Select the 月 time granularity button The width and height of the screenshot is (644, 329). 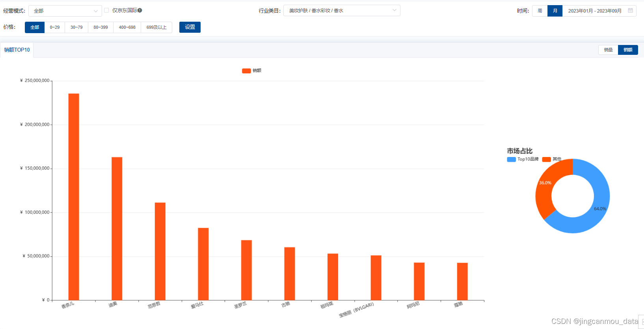click(555, 11)
